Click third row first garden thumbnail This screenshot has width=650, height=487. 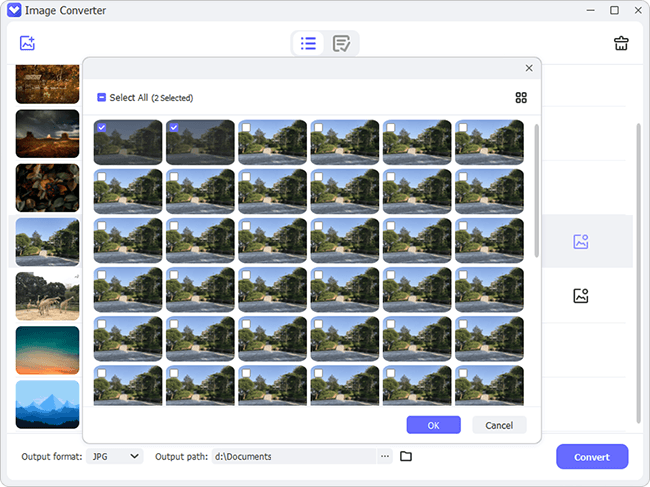click(128, 240)
